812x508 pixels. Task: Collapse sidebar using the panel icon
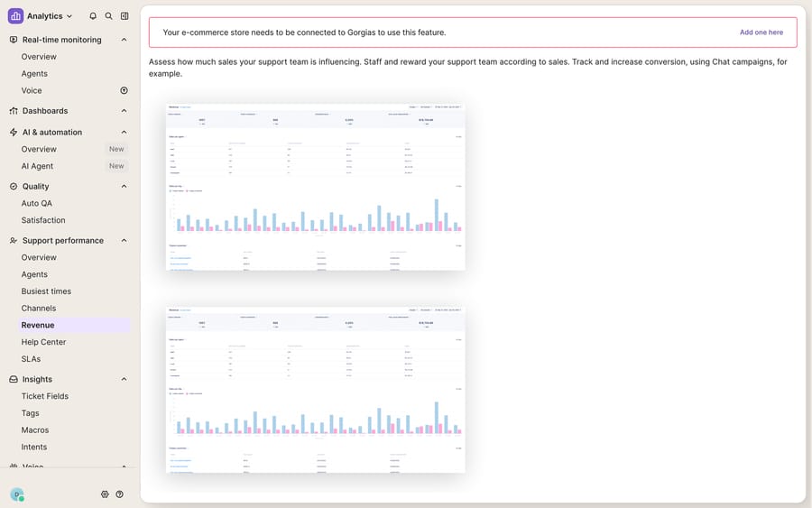pyautogui.click(x=125, y=16)
